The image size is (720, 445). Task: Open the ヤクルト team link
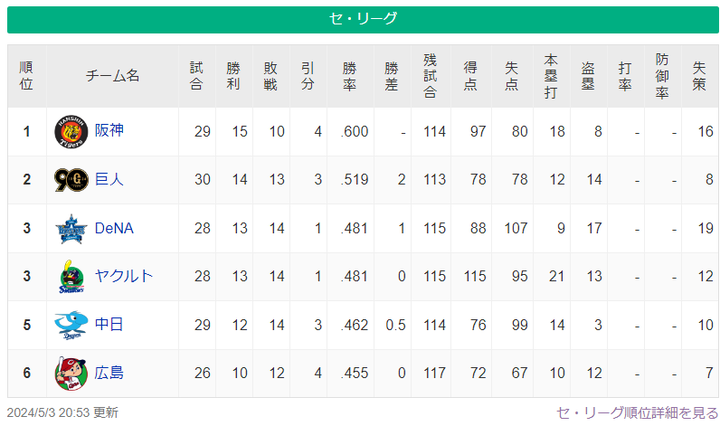[x=124, y=276]
